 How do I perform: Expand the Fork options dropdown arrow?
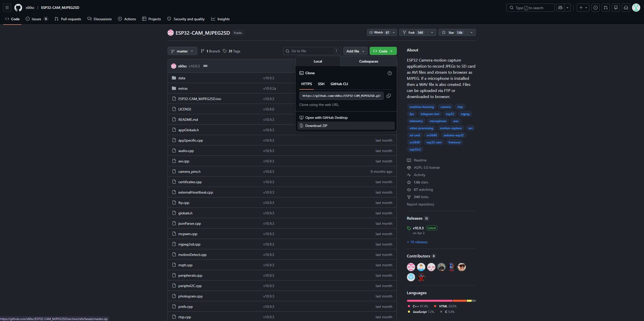point(432,32)
